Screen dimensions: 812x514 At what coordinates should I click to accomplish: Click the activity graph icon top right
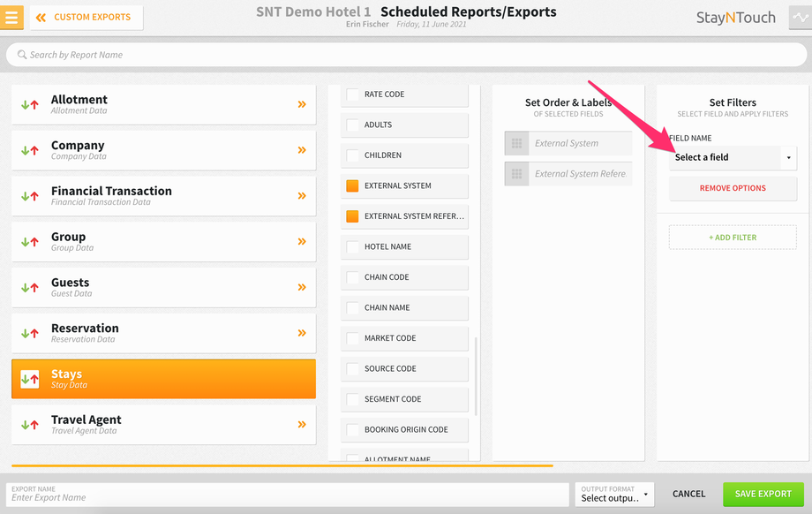click(x=801, y=18)
